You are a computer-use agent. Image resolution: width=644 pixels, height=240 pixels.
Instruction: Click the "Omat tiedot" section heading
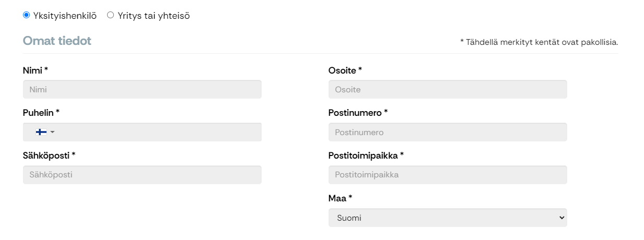click(x=57, y=41)
